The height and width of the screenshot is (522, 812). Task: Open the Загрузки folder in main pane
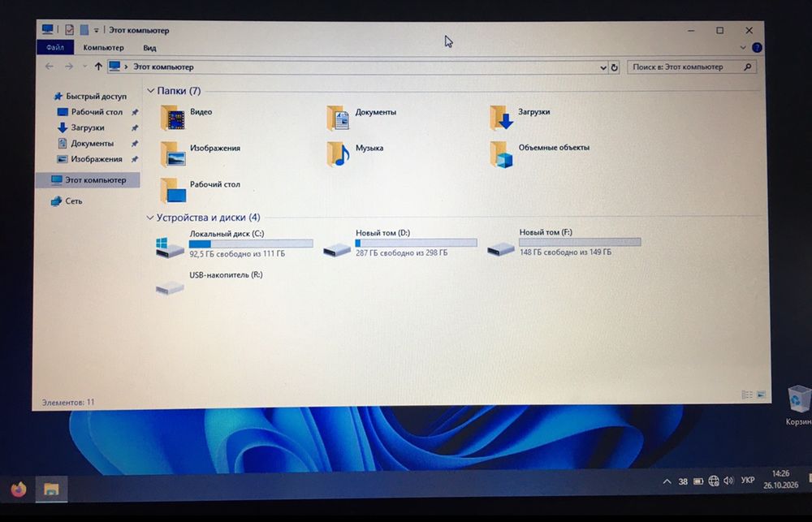(520, 117)
